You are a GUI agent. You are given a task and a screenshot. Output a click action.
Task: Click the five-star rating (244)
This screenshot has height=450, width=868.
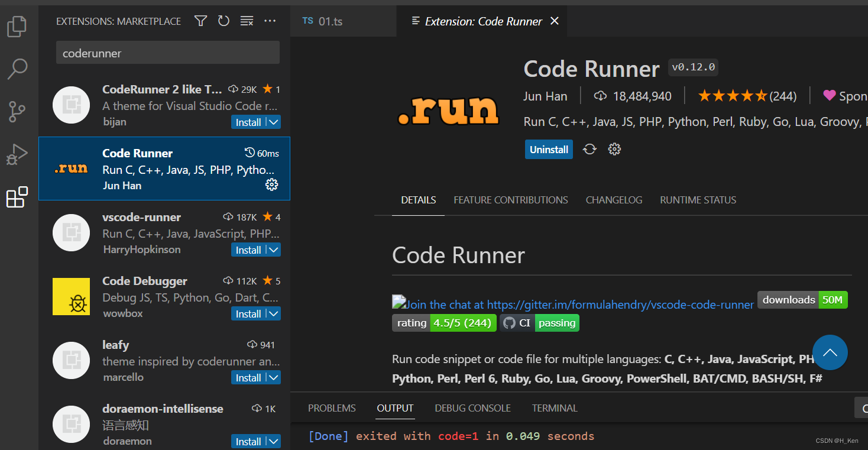click(747, 96)
